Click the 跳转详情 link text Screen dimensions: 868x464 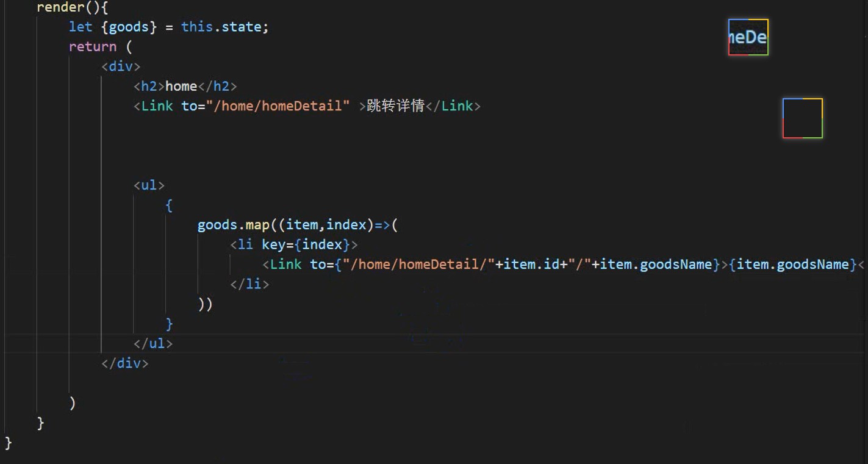coord(395,105)
